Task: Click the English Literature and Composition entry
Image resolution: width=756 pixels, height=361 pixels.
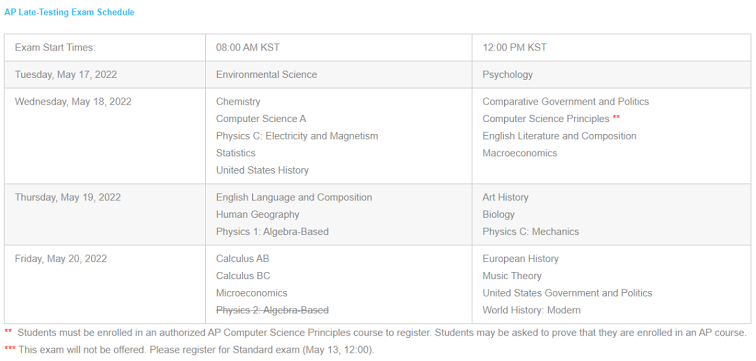Action: point(559,136)
